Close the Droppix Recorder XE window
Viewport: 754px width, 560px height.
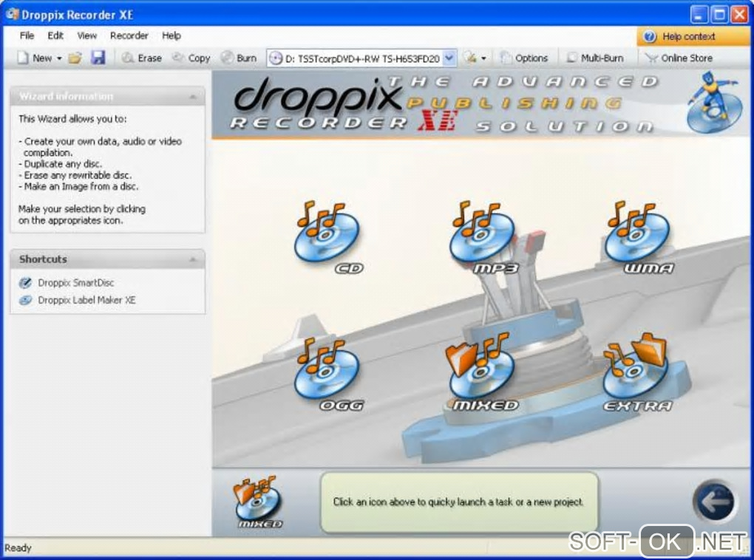tap(739, 15)
